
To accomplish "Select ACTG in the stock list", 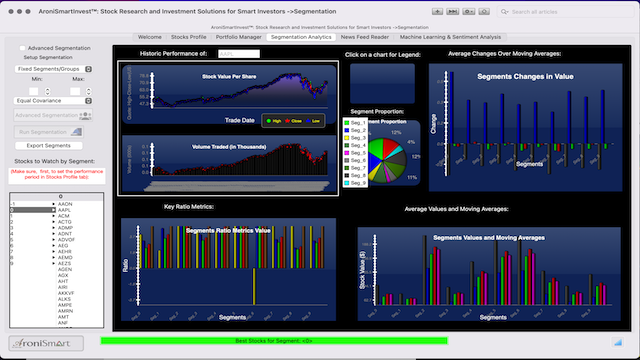I will pyautogui.click(x=64, y=222).
